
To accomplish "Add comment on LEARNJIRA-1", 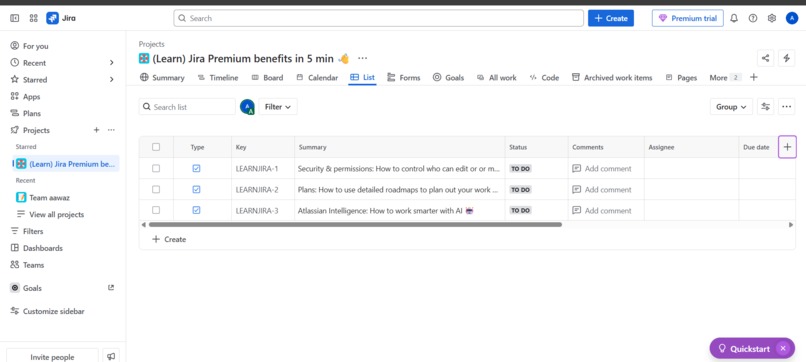I will pos(602,169).
